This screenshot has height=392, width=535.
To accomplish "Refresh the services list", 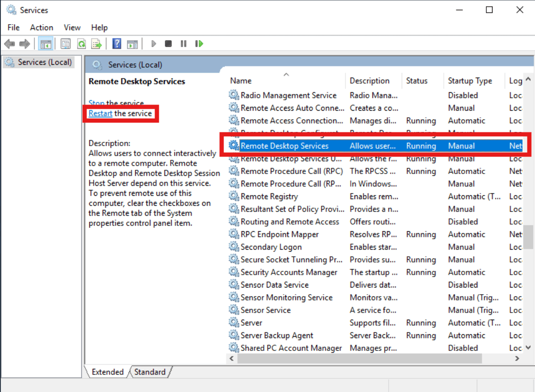I will tap(82, 44).
